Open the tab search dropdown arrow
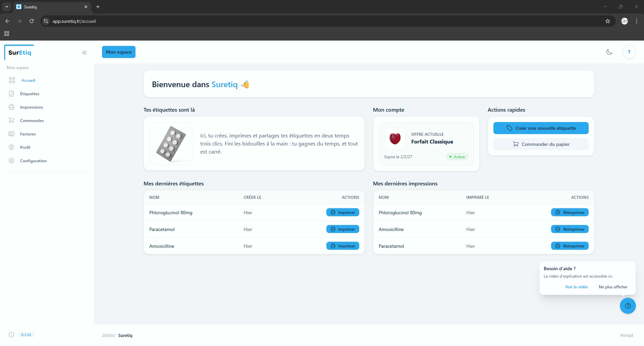The height and width of the screenshot is (346, 644). pos(6,7)
